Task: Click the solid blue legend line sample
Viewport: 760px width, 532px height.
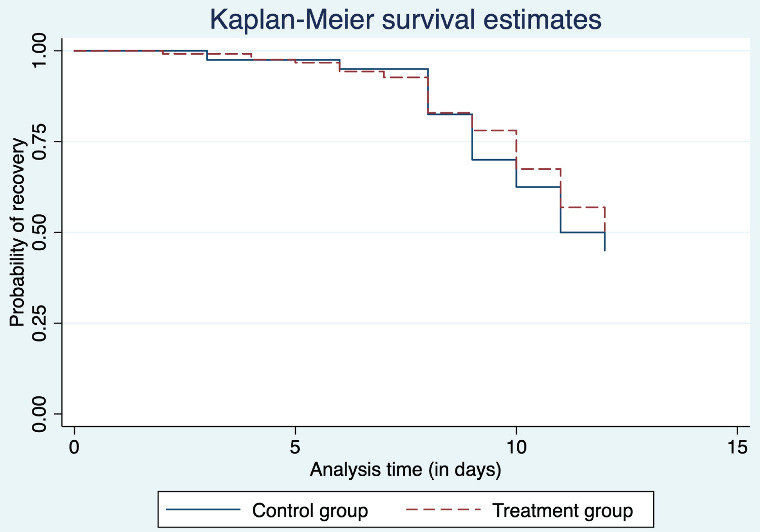Action: (203, 510)
